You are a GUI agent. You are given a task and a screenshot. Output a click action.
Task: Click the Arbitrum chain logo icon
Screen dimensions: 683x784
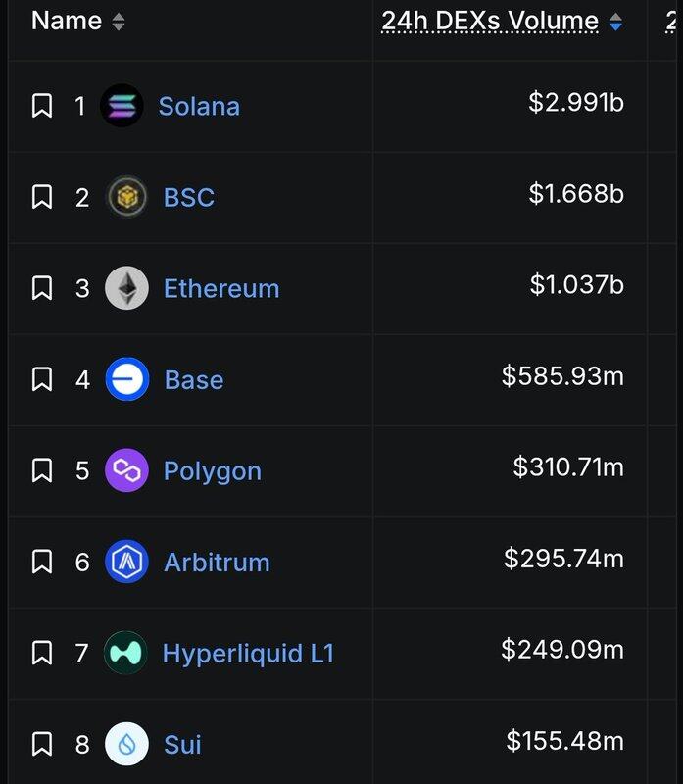[x=126, y=562]
